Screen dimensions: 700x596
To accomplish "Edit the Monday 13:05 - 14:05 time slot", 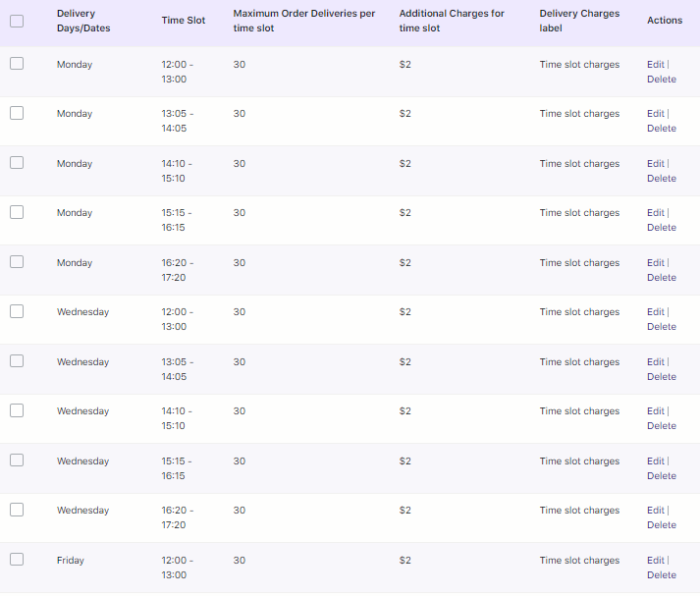I will (655, 114).
